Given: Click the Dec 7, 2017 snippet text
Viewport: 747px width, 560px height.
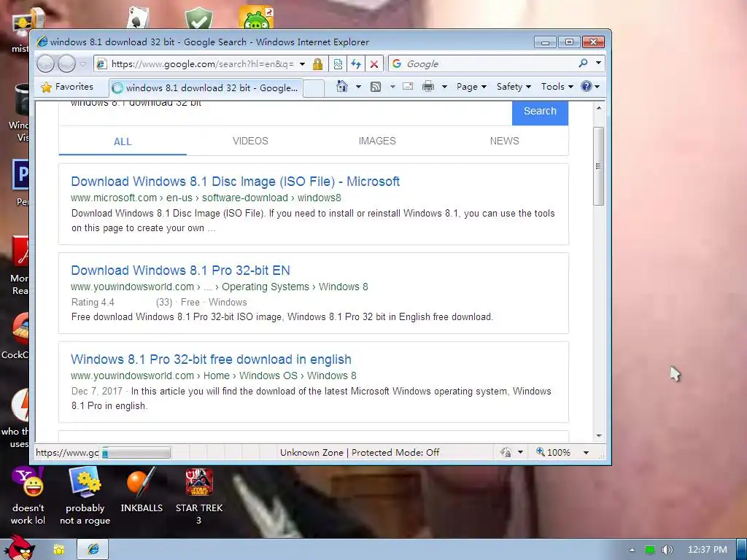Looking at the screenshot, I should [97, 392].
